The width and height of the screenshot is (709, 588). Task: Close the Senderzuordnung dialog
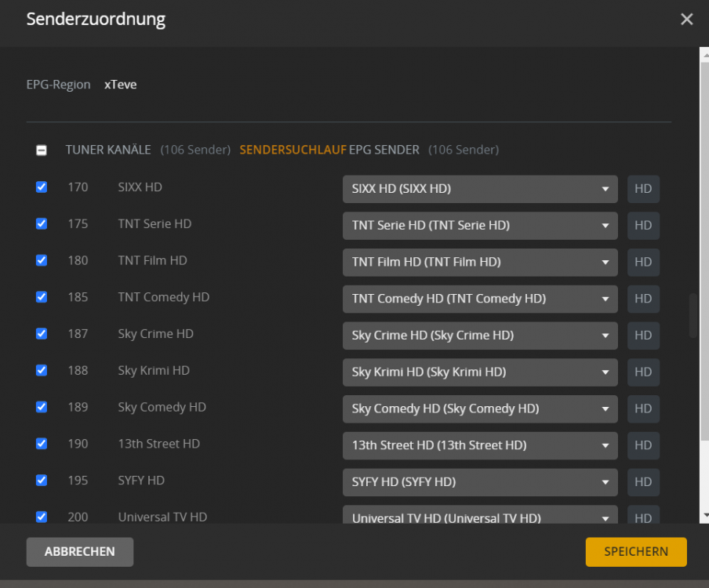(x=686, y=19)
